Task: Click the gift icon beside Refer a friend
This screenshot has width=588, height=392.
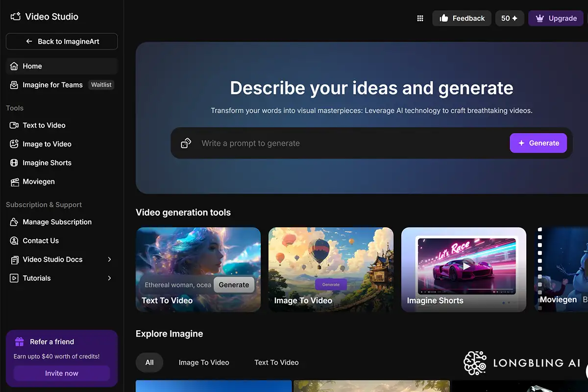Action: point(20,342)
